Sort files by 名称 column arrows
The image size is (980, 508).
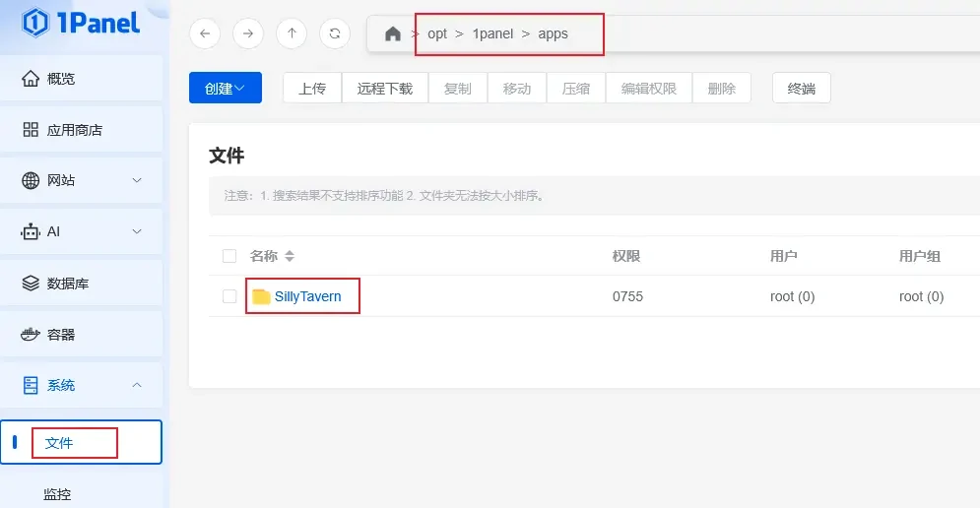click(x=290, y=256)
